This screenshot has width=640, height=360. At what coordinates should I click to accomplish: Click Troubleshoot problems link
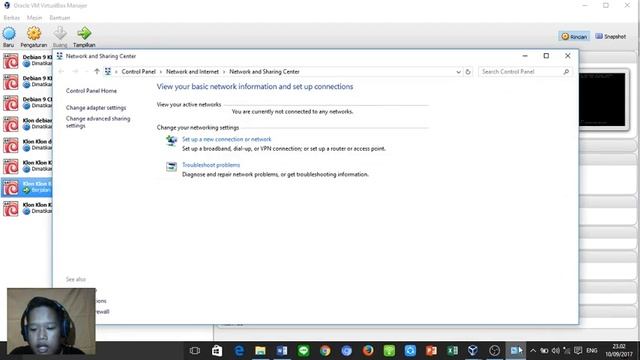[x=211, y=165]
